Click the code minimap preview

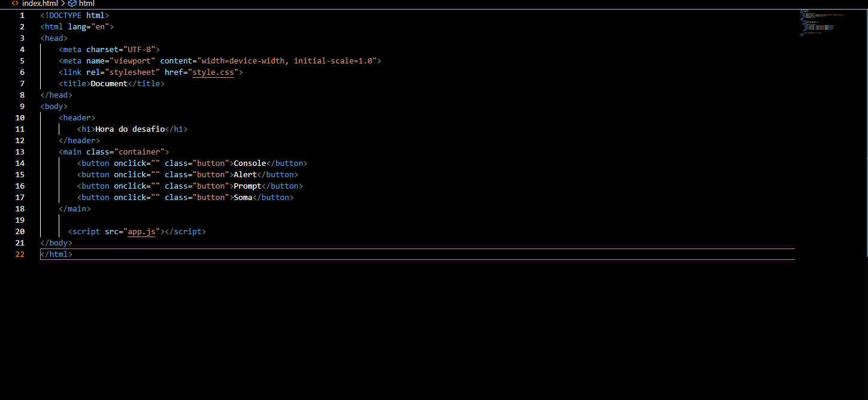822,23
